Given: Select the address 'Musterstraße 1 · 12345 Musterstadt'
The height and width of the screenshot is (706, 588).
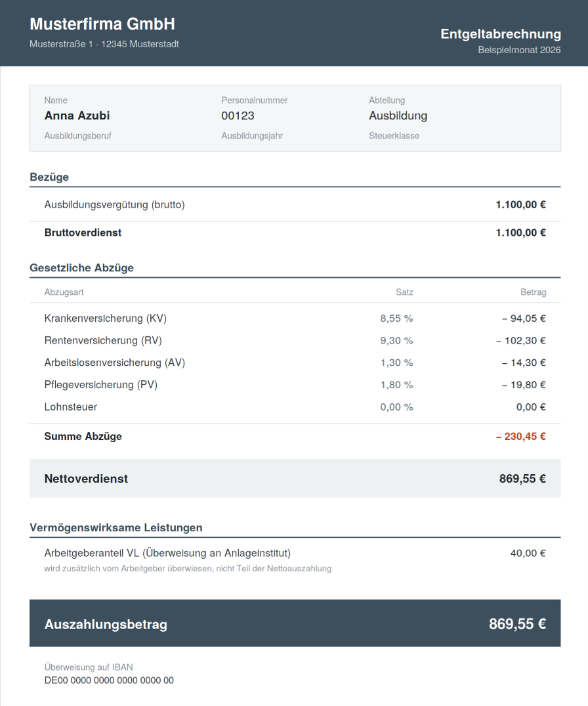Looking at the screenshot, I should pos(104,44).
